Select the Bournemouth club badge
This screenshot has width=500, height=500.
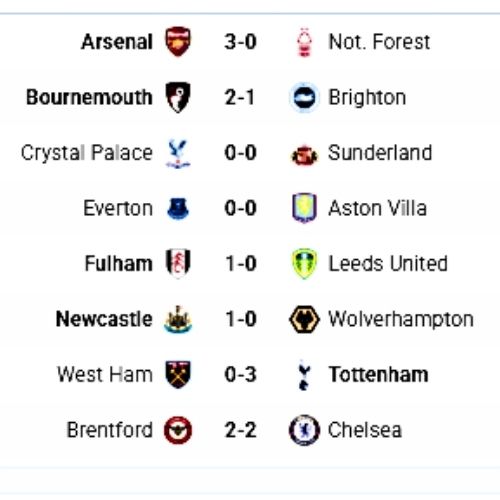click(x=178, y=97)
